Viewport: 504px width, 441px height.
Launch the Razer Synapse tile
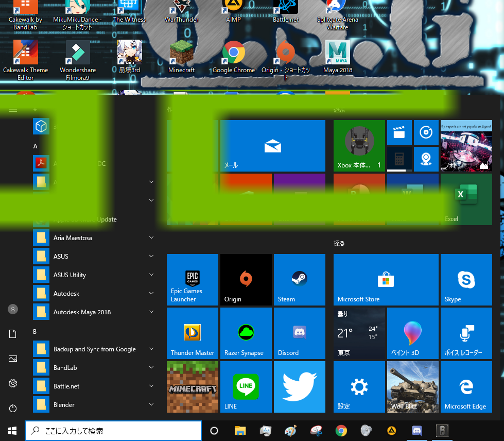point(246,333)
